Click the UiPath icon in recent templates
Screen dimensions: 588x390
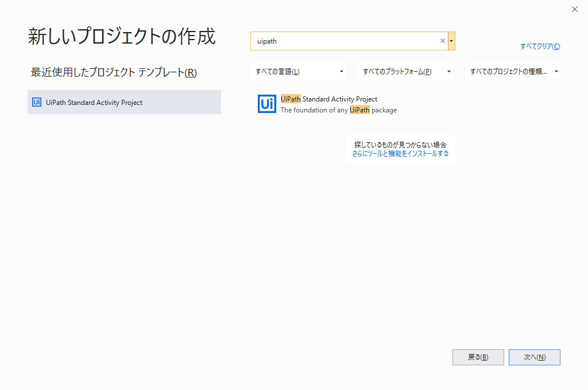click(x=37, y=102)
